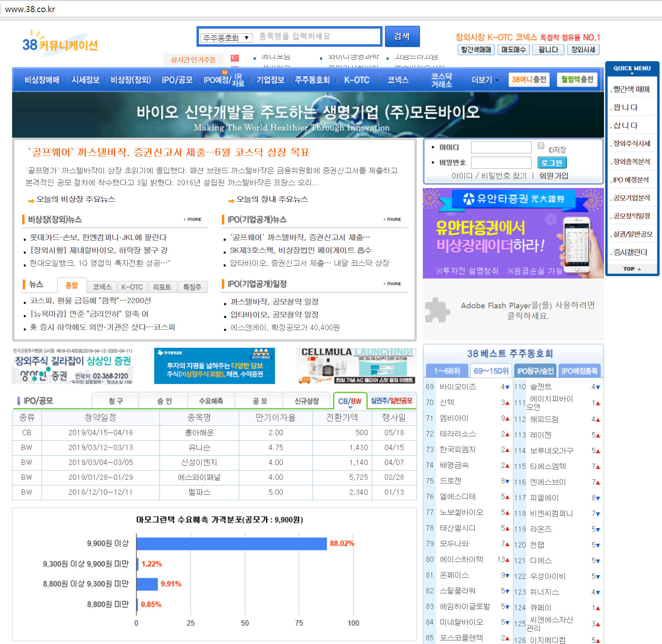Click the 회원가입 link
The height and width of the screenshot is (644, 662).
(554, 176)
